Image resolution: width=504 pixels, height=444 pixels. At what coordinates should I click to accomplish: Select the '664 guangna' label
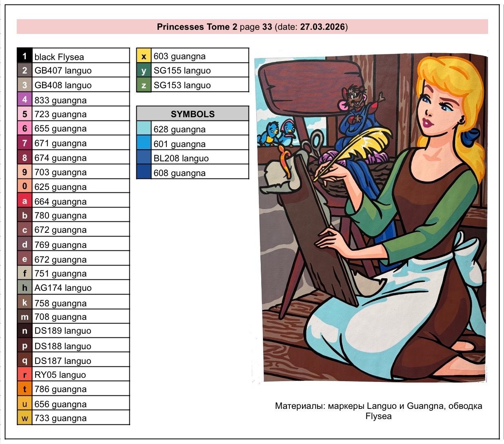click(x=60, y=201)
